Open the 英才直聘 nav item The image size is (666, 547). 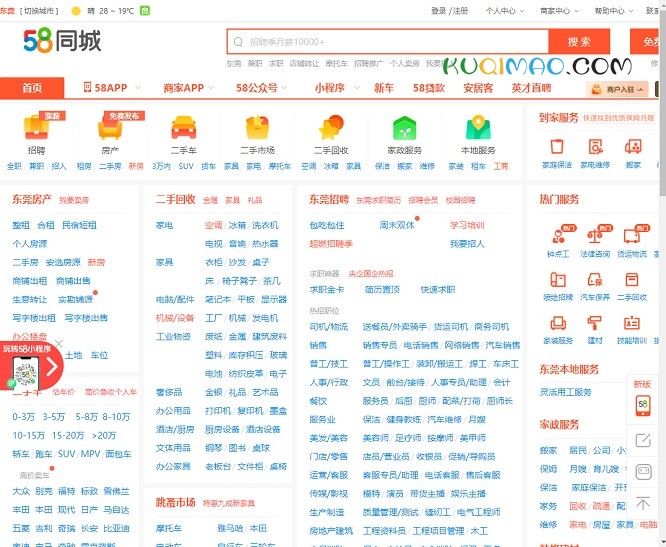click(531, 88)
